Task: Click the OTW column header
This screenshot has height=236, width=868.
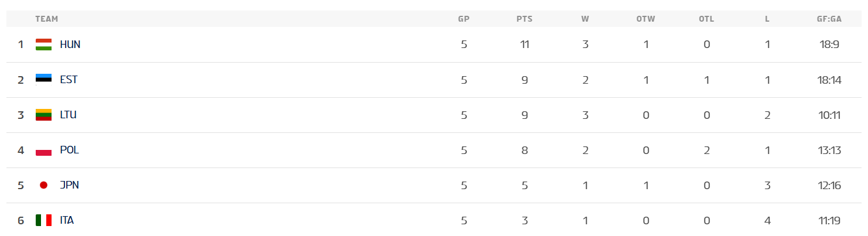Action: point(646,19)
